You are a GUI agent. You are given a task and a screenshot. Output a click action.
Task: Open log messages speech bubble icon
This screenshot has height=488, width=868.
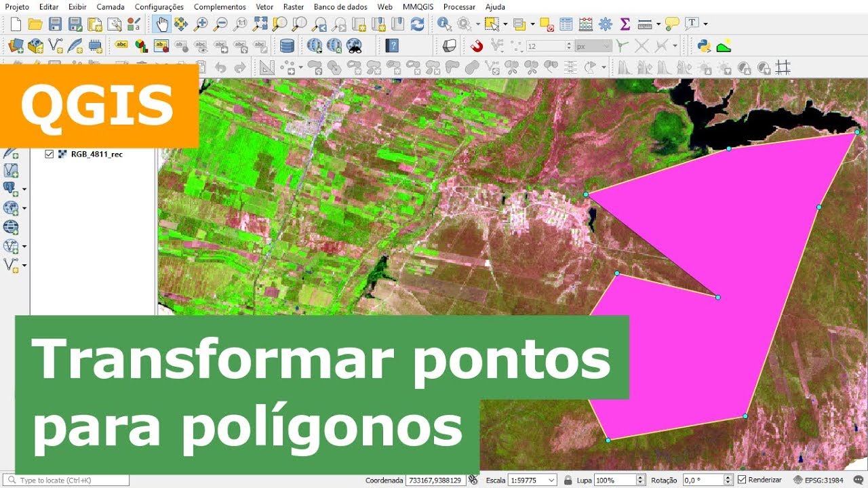(x=857, y=480)
